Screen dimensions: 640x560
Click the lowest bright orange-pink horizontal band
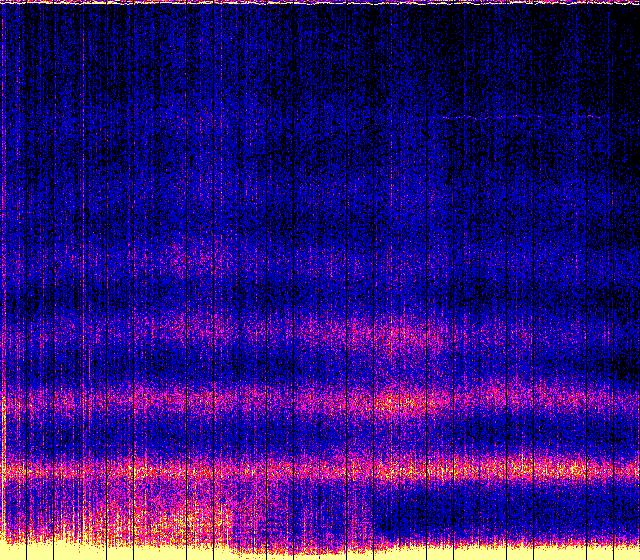320,468
